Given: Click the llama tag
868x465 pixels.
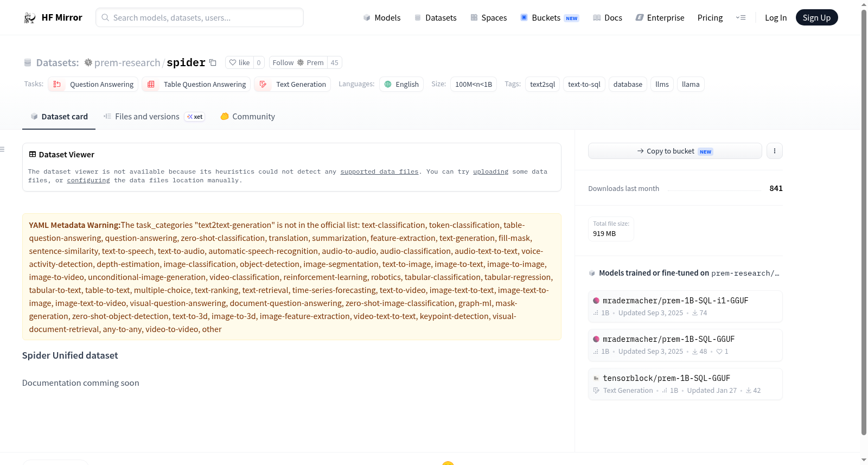Looking at the screenshot, I should (691, 84).
